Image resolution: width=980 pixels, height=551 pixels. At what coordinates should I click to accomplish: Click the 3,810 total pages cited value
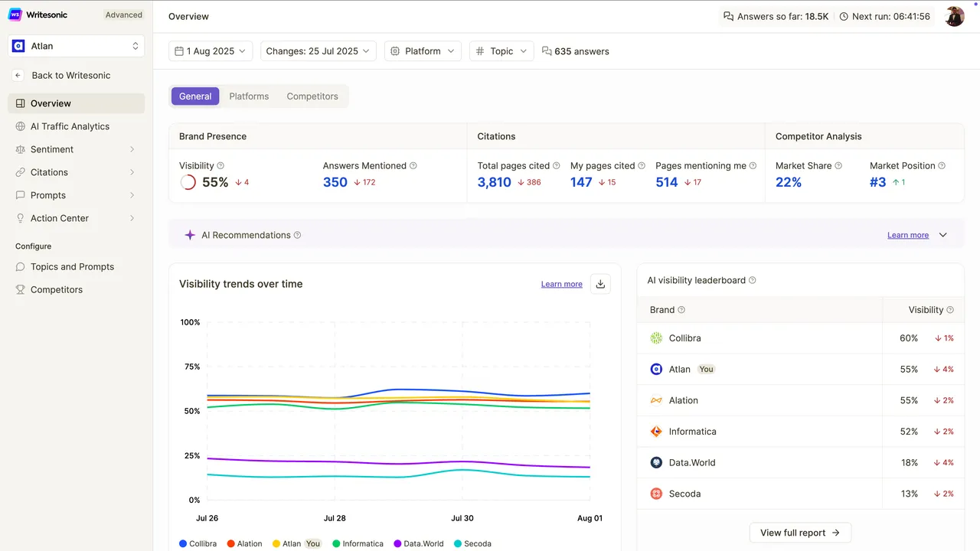(x=495, y=182)
